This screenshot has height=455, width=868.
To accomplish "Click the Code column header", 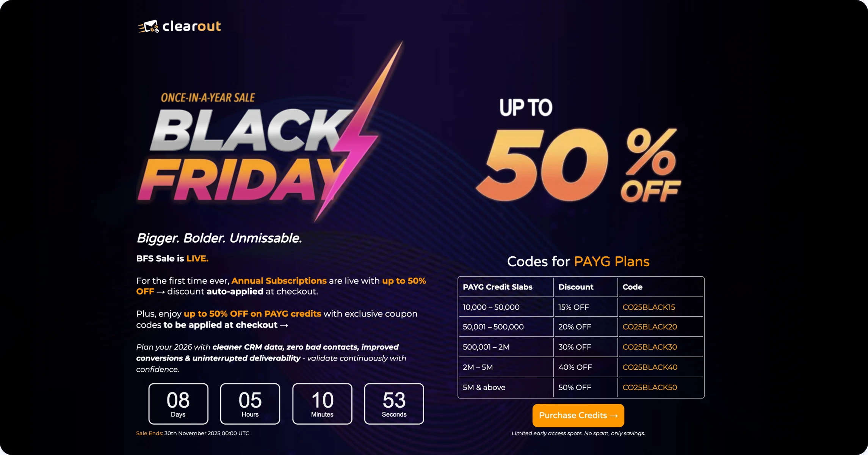I will [632, 287].
